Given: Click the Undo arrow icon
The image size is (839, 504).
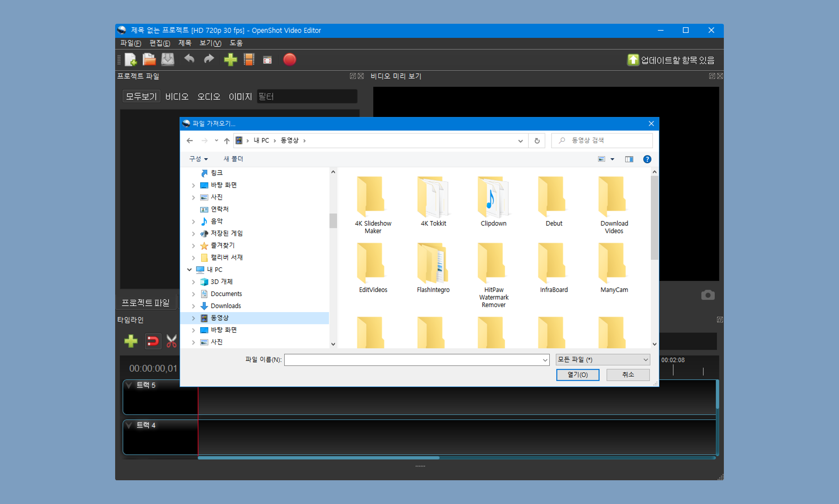Looking at the screenshot, I should 189,60.
